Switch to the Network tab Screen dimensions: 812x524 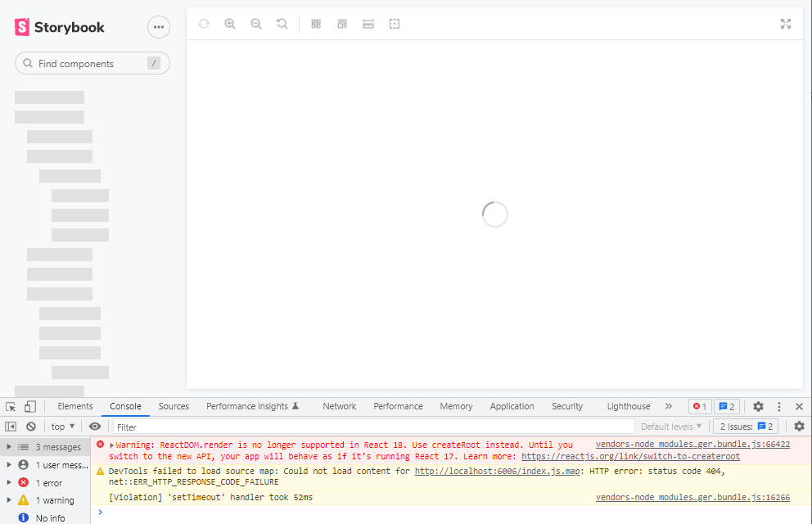tap(339, 406)
